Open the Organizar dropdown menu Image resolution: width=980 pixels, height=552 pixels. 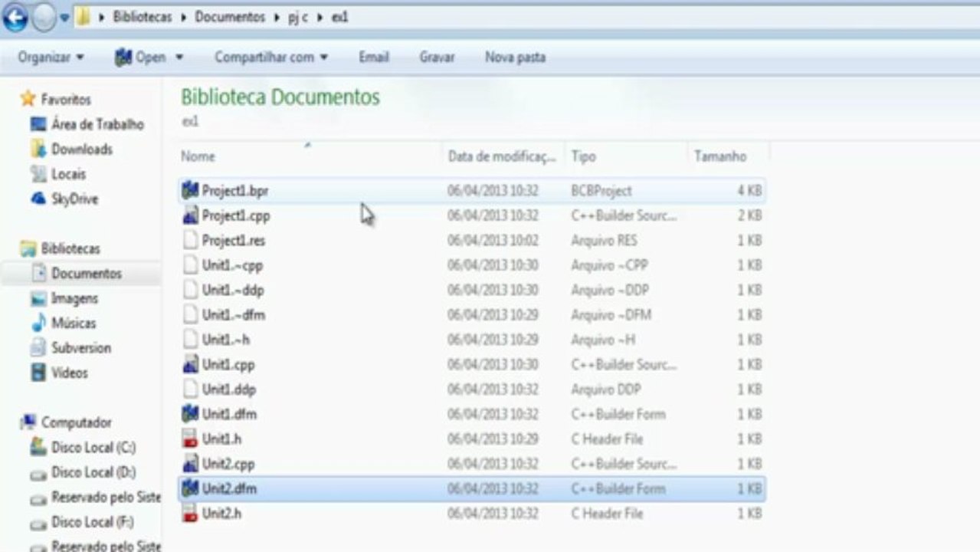(51, 57)
